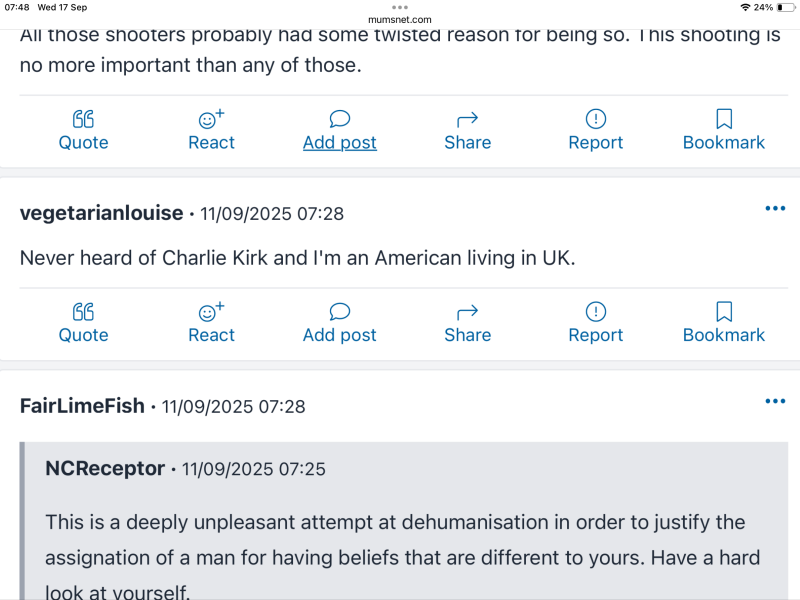
Task: Report vegetarianlouise's post
Action: tap(596, 323)
